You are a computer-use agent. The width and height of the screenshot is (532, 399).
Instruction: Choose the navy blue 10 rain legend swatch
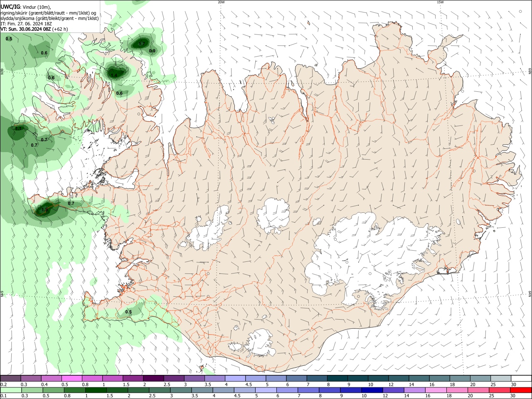point(372,390)
